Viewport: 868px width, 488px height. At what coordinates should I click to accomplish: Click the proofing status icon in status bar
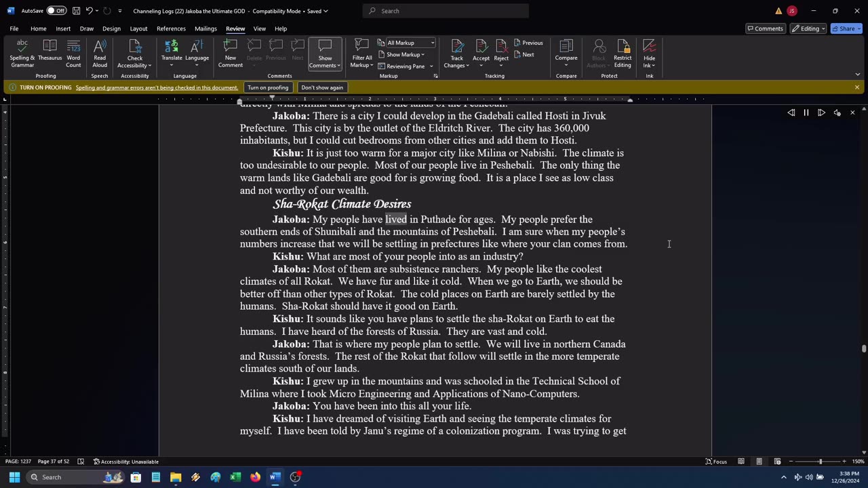click(x=81, y=462)
